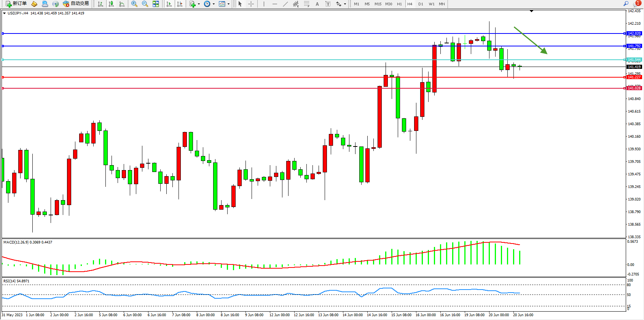Open search with the magnifier icon
The width and height of the screenshot is (644, 320).
626,3
